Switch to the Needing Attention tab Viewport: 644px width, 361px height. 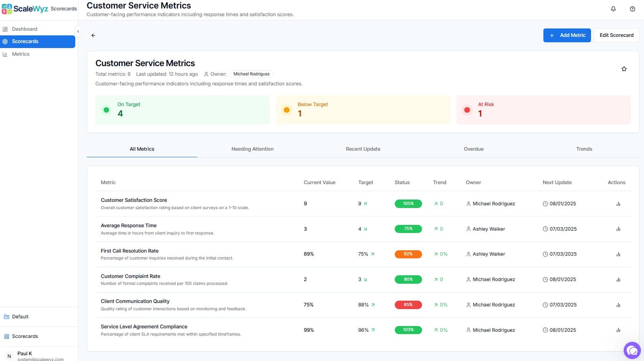coord(252,149)
